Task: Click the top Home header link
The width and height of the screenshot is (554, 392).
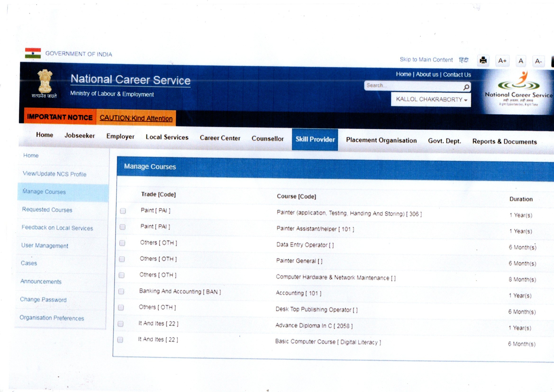Action: pos(404,74)
